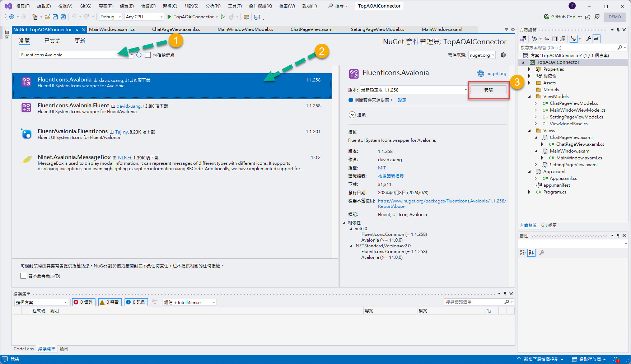631x364 pixels.
Task: Click the install 安裝 button
Action: (x=489, y=90)
